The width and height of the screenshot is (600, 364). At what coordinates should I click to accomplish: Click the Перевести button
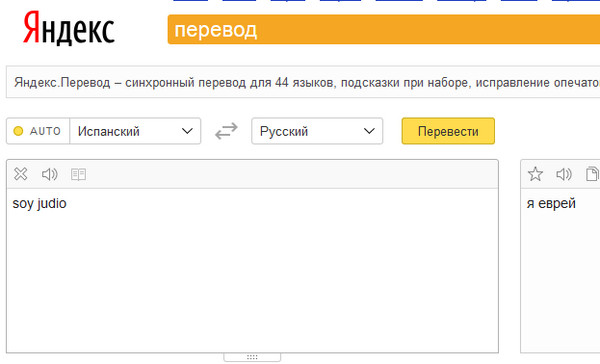pos(448,131)
